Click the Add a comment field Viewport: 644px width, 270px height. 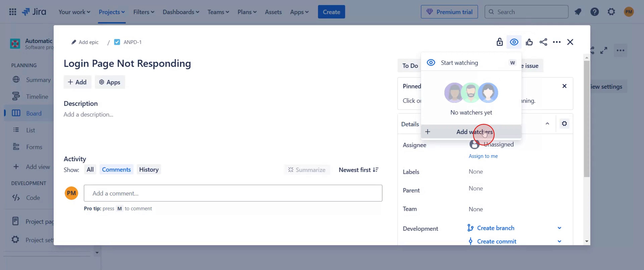point(233,193)
